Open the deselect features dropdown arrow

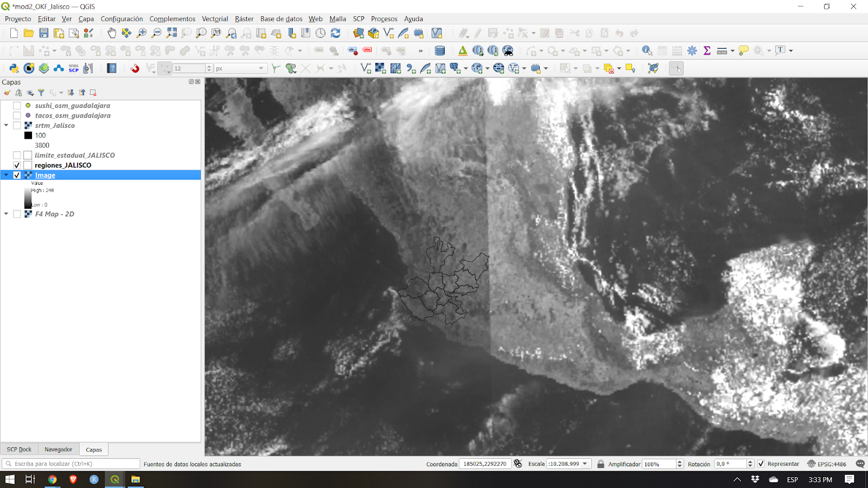(619, 68)
